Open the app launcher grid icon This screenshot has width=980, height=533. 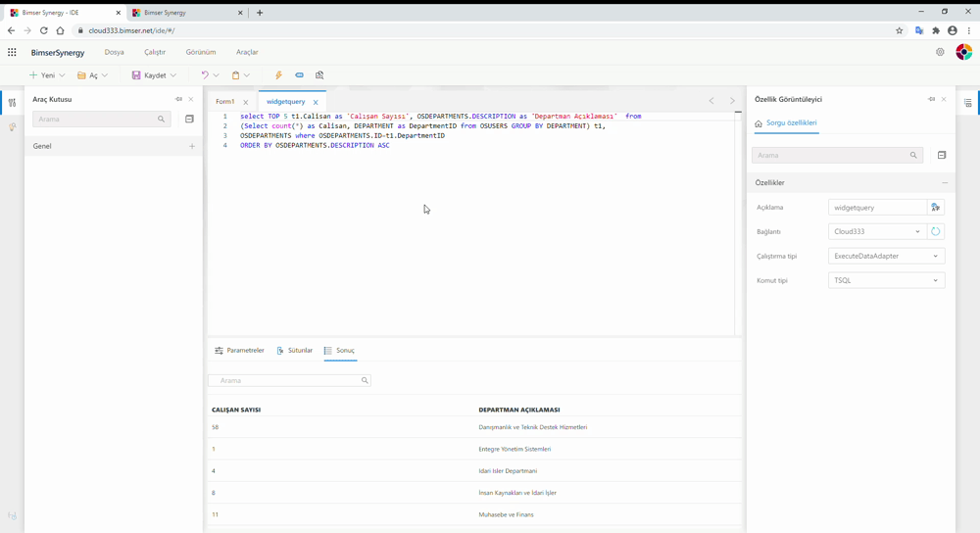coord(12,52)
